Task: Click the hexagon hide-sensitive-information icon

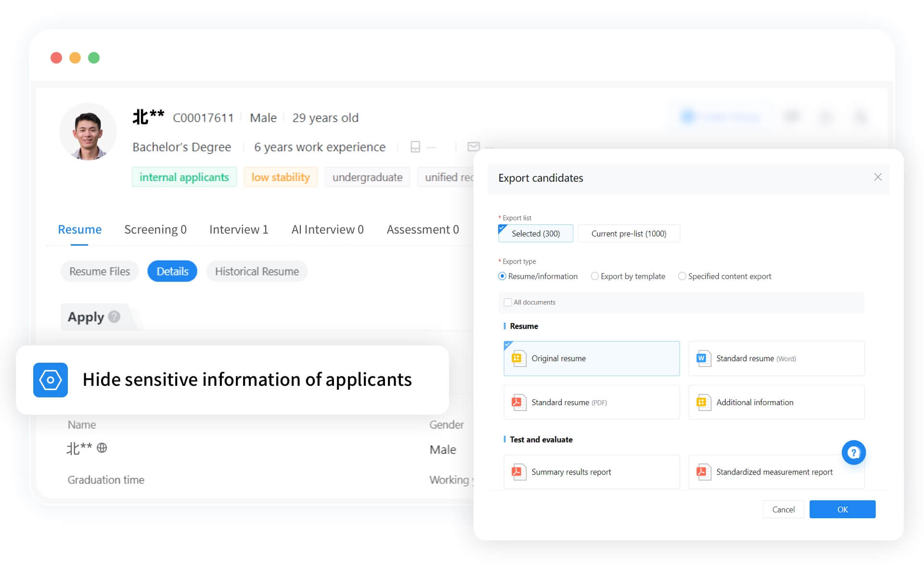Action: (x=51, y=380)
